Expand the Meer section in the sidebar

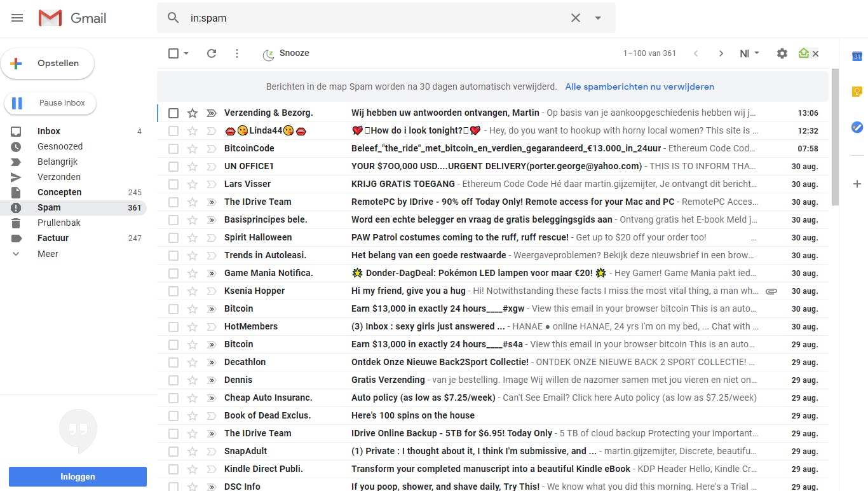click(x=47, y=253)
